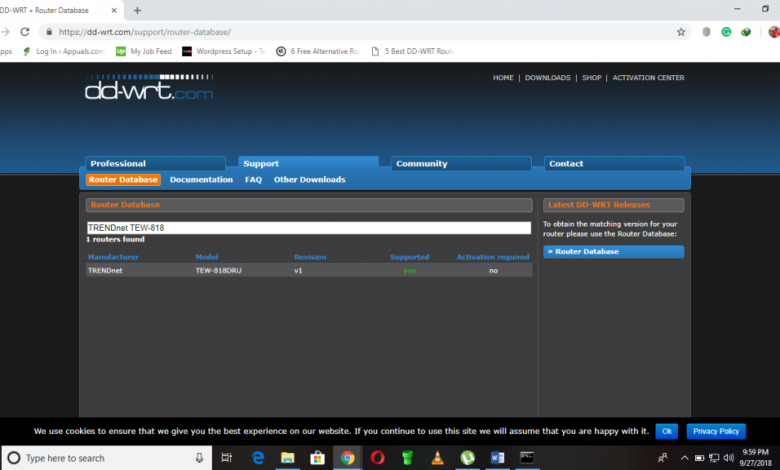Switch to Chrome in the taskbar
The width and height of the screenshot is (780, 470).
(x=348, y=458)
